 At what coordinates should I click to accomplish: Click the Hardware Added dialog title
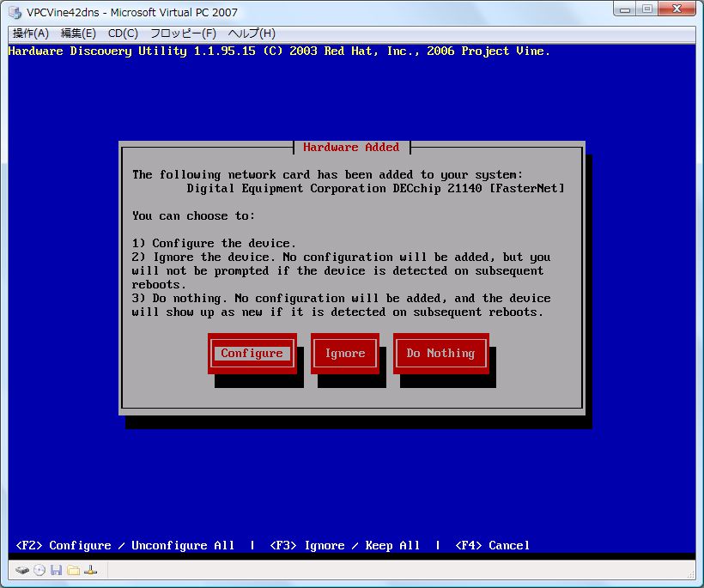click(351, 148)
